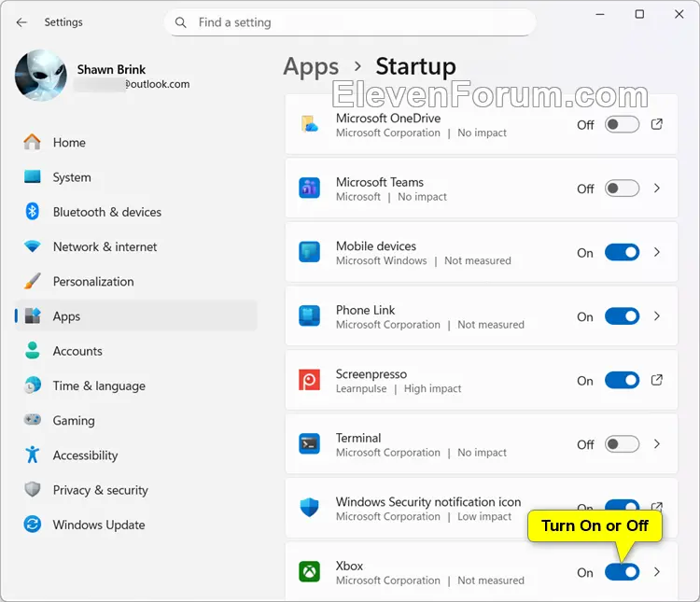Click the Apps icon in sidebar

point(32,315)
